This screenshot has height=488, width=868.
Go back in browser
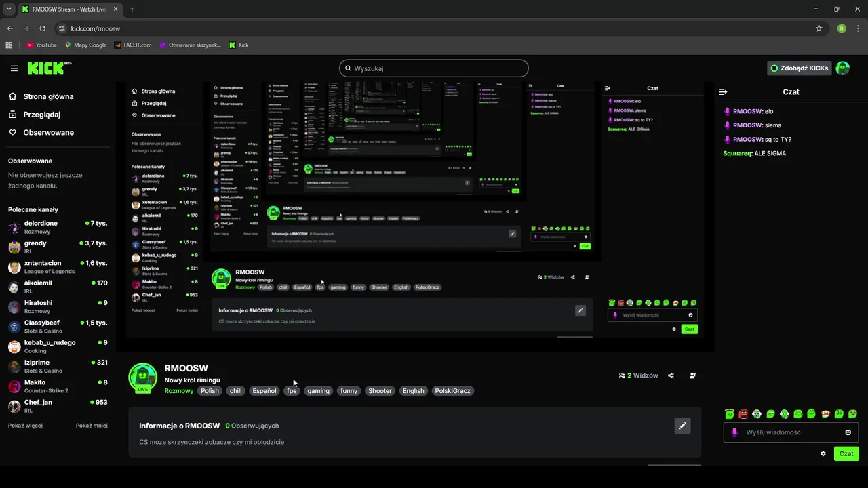pyautogui.click(x=9, y=28)
